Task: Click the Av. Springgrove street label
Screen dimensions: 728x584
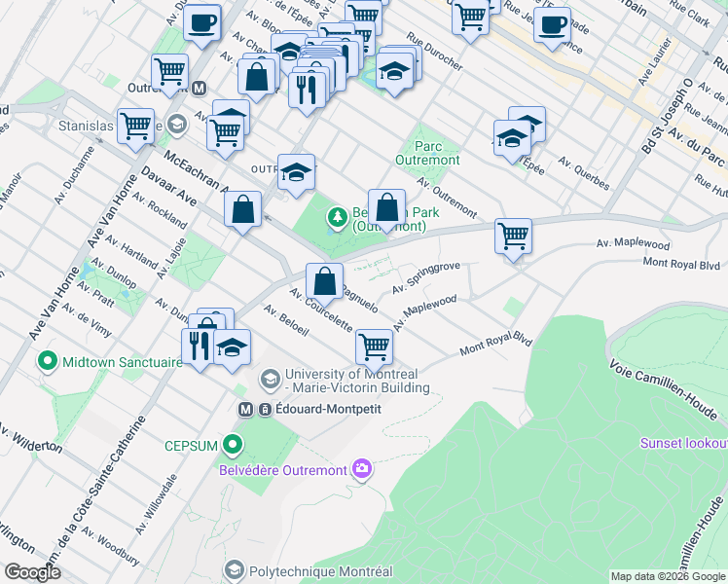Action: click(x=425, y=277)
